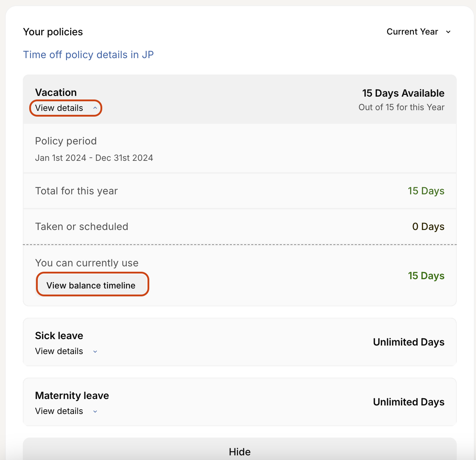Click the Total for this year row

tap(239, 191)
